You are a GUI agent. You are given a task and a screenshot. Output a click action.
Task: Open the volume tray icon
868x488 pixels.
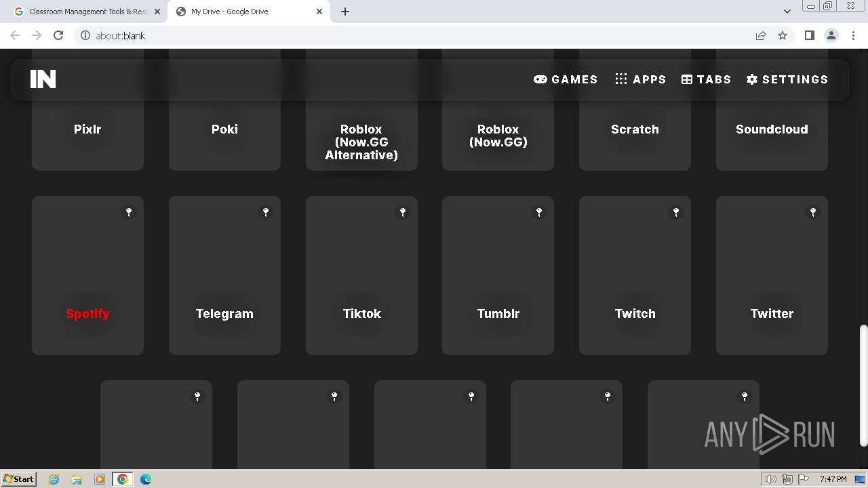[771, 479]
